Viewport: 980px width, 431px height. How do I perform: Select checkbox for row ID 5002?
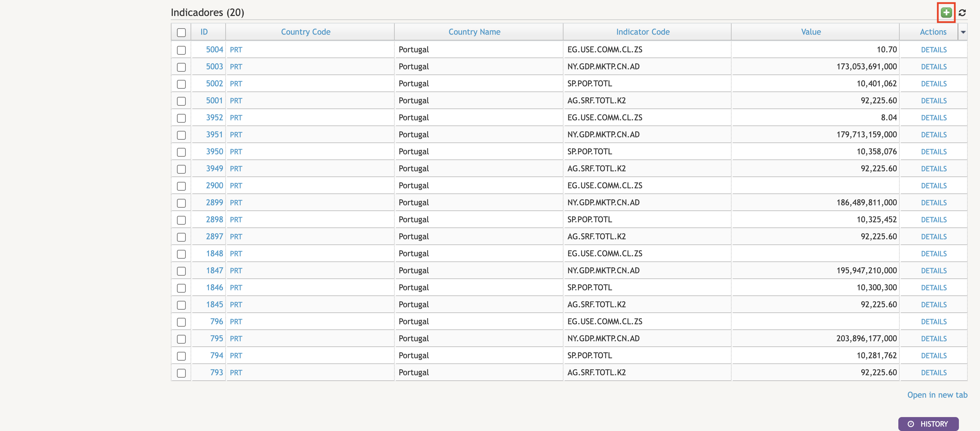click(x=181, y=84)
